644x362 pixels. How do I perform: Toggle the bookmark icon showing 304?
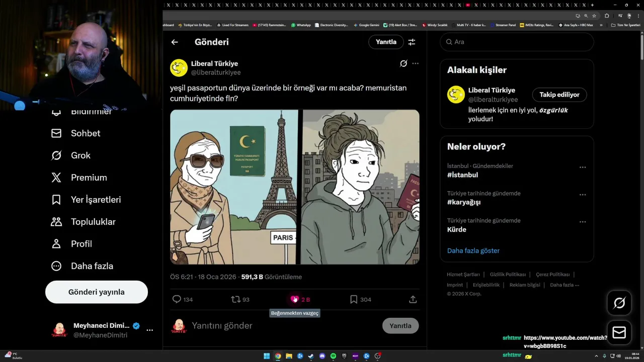pyautogui.click(x=354, y=299)
